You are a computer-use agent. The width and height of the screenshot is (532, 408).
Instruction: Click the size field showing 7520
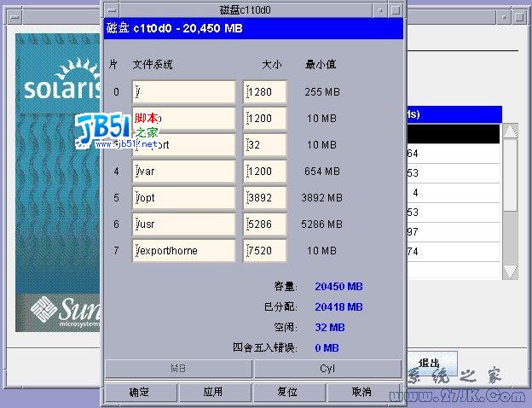coord(265,251)
